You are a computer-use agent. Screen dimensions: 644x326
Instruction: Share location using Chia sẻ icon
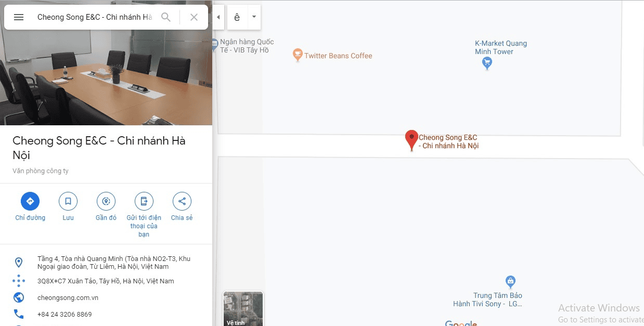[182, 201]
